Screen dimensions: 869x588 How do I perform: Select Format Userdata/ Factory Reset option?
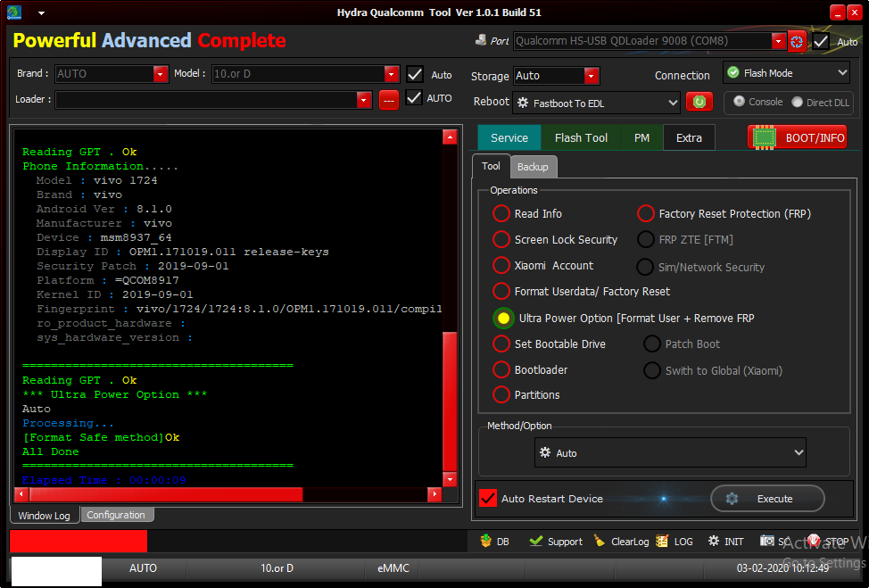(501, 291)
